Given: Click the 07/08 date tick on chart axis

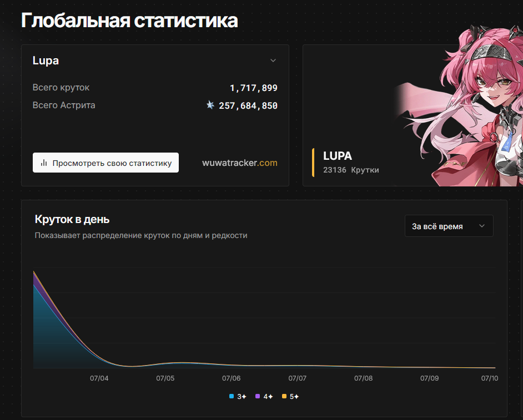Looking at the screenshot, I should 363,378.
